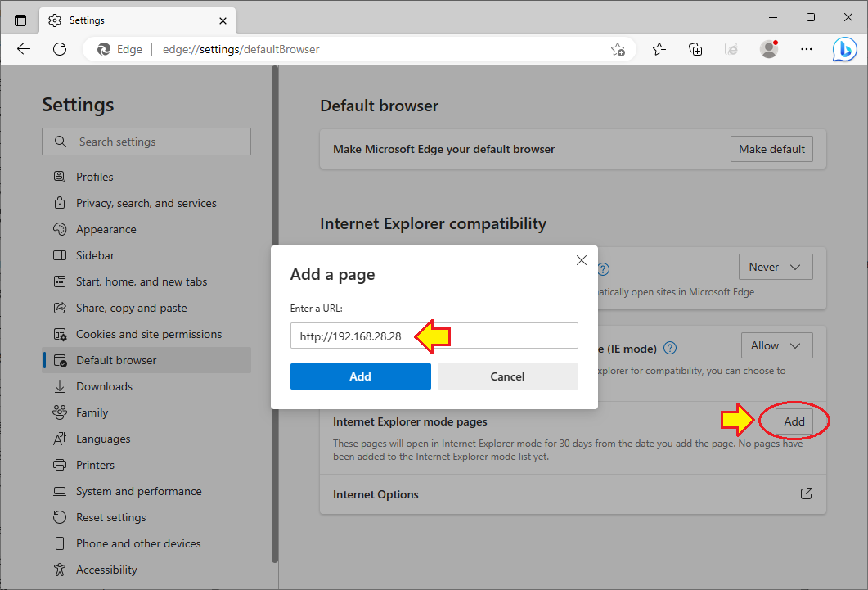This screenshot has width=868, height=590.
Task: Click the Search settings field
Action: 146,142
